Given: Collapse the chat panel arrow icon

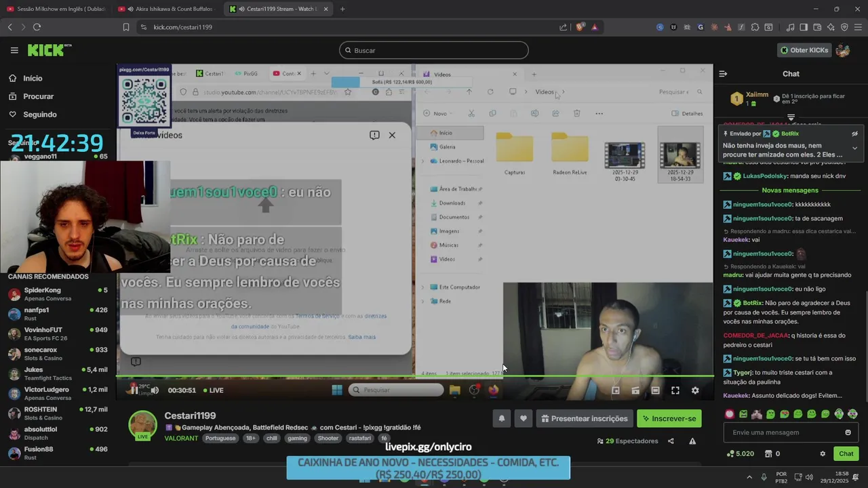Looking at the screenshot, I should [x=723, y=73].
